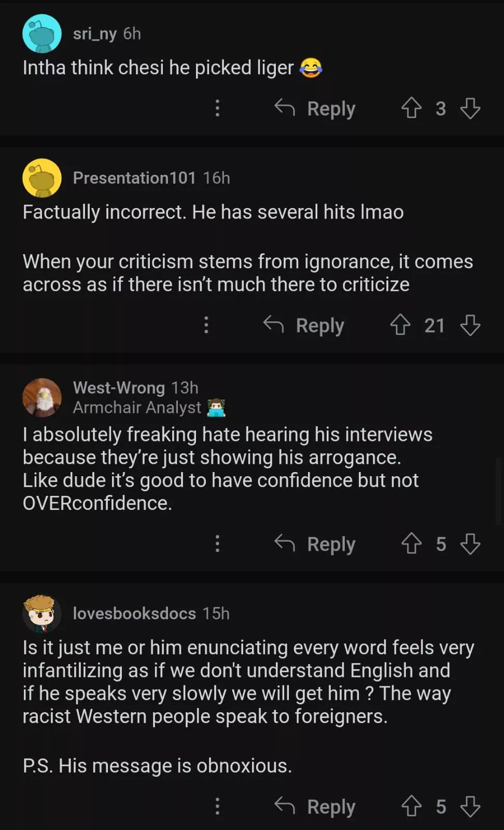Open more options on sri_ny's comment
504x830 pixels.
point(217,108)
